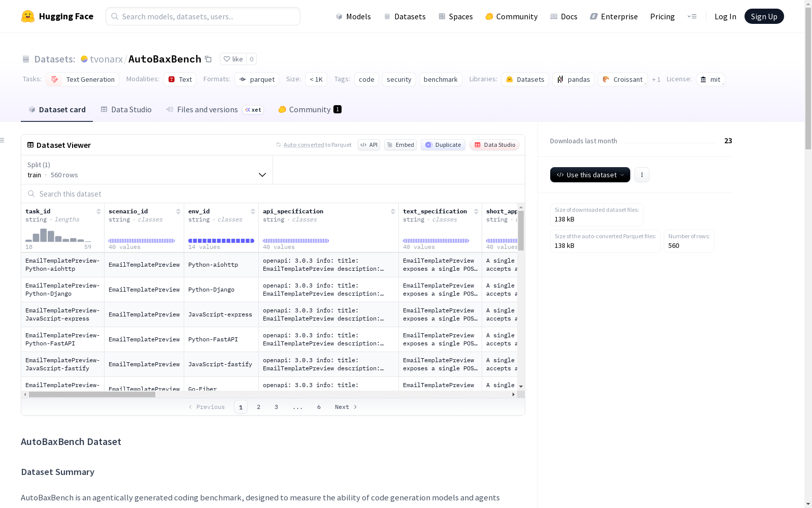Select the benchmark tag
Viewport: 812px width, 508px height.
[x=441, y=79]
